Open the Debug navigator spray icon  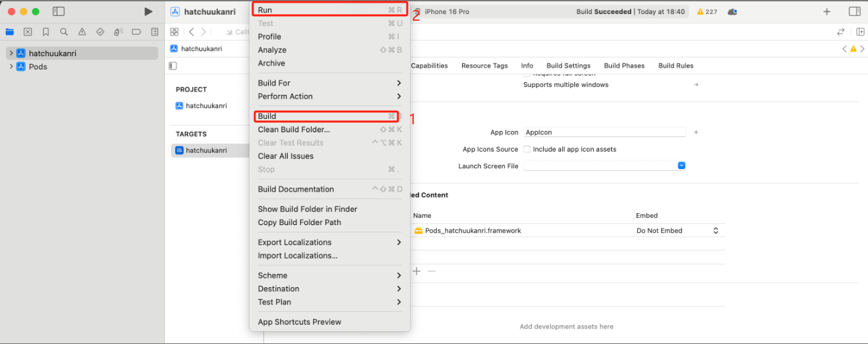pos(118,31)
